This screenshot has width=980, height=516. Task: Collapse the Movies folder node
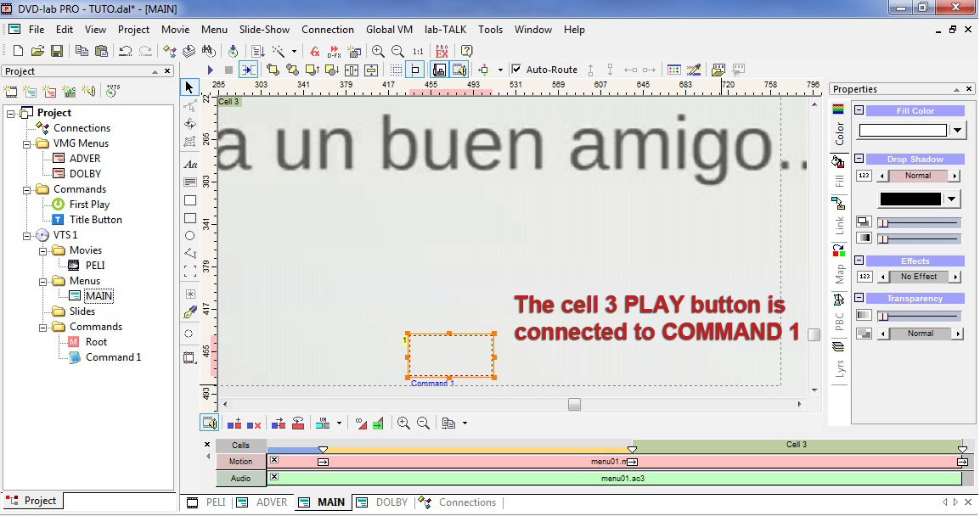tap(42, 251)
